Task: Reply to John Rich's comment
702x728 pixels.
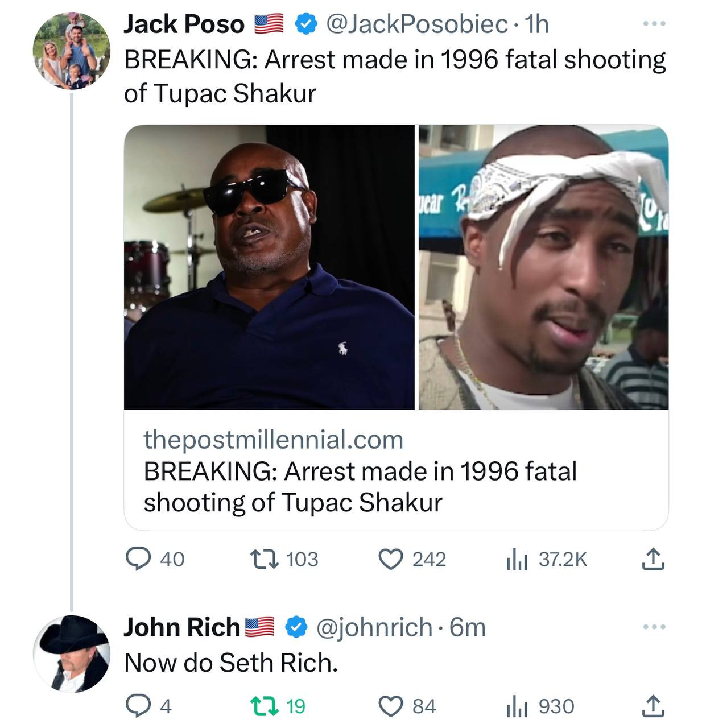Action: 135,706
